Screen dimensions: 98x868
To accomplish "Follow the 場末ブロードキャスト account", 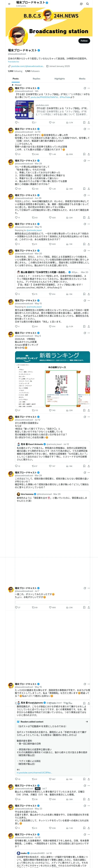I will tap(84, 41).
